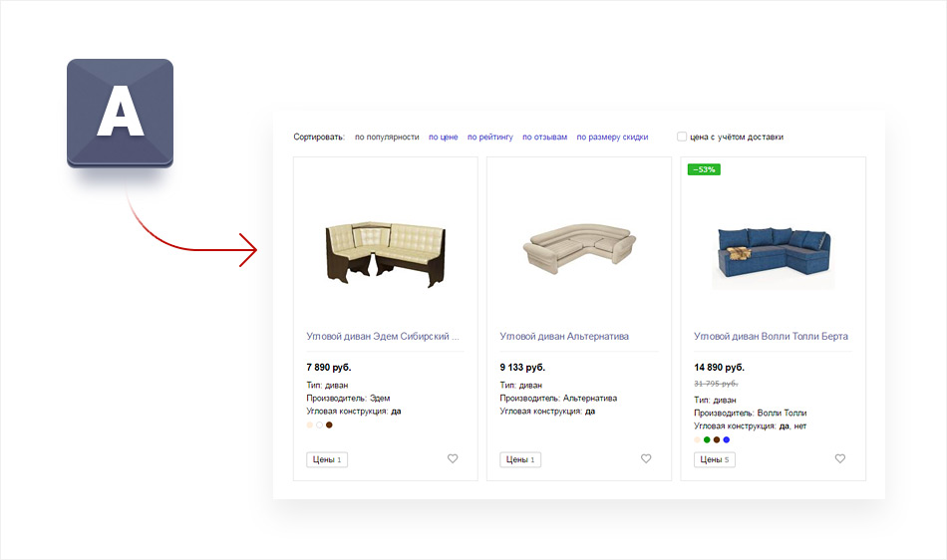The width and height of the screenshot is (947, 560).
Task: Open Угловой диван Альтернатива title link
Action: coord(564,336)
